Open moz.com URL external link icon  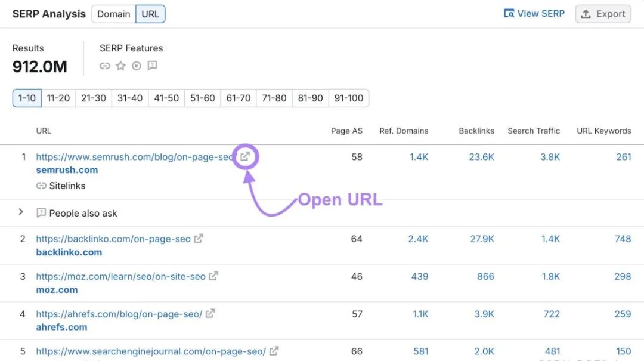point(213,276)
